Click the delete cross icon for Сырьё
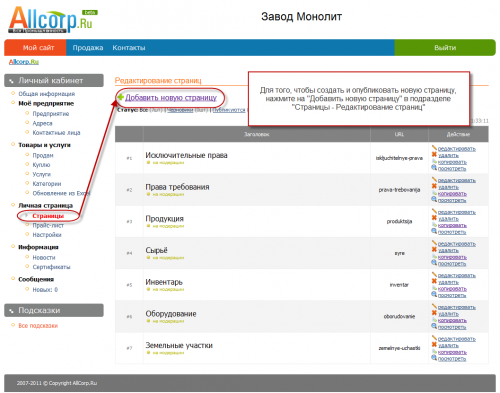The width and height of the screenshot is (500, 393). click(x=434, y=249)
